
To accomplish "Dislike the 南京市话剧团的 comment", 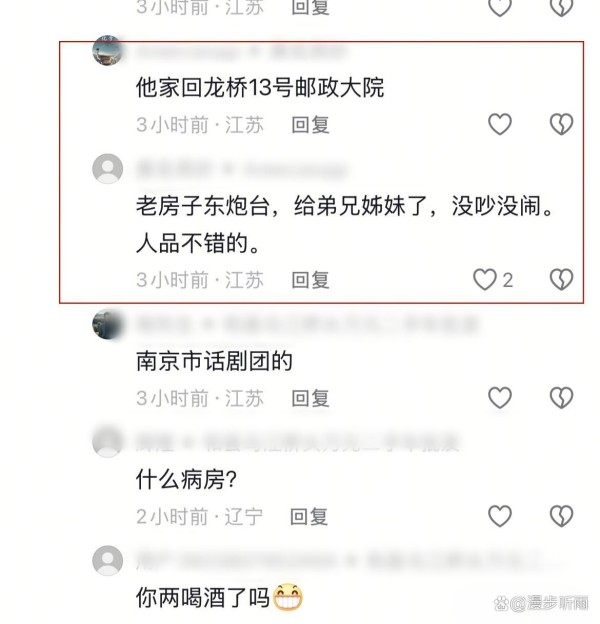I will [561, 398].
